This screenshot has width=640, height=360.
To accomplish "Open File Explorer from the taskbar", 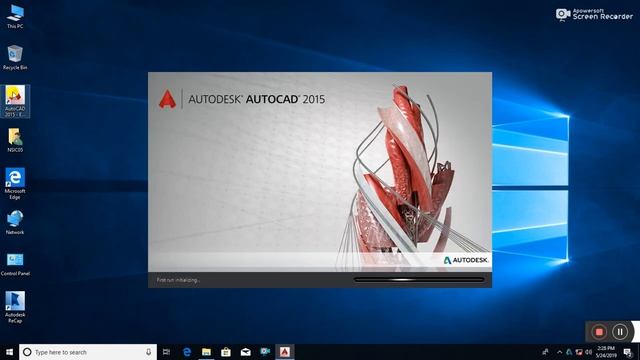I will coord(206,352).
